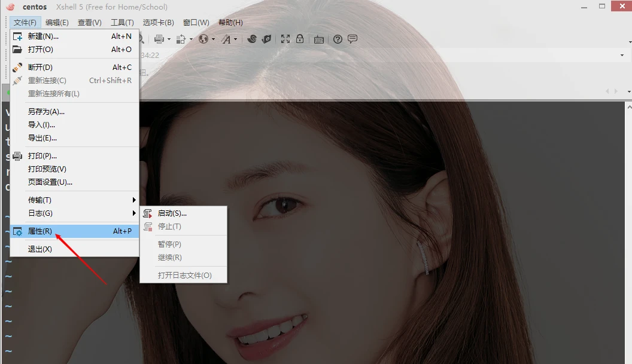The height and width of the screenshot is (364, 632).
Task: Click the fullscreen toggle icon in toolbar
Action: [x=285, y=39]
